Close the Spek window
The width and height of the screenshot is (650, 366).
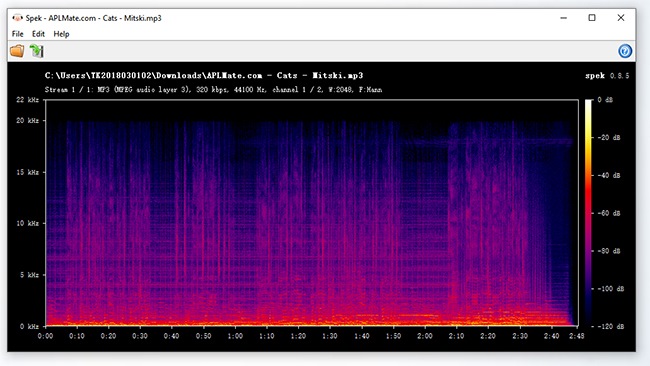coord(621,18)
